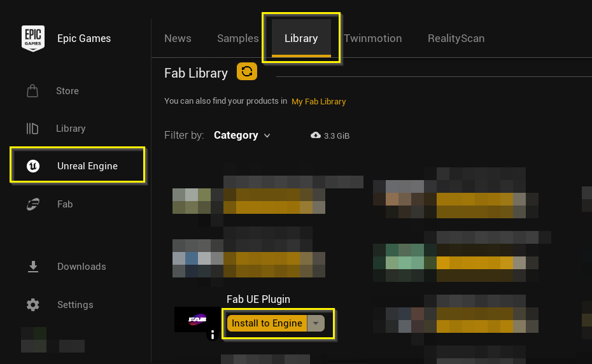
Task: Switch to the Samples tab
Action: click(237, 38)
